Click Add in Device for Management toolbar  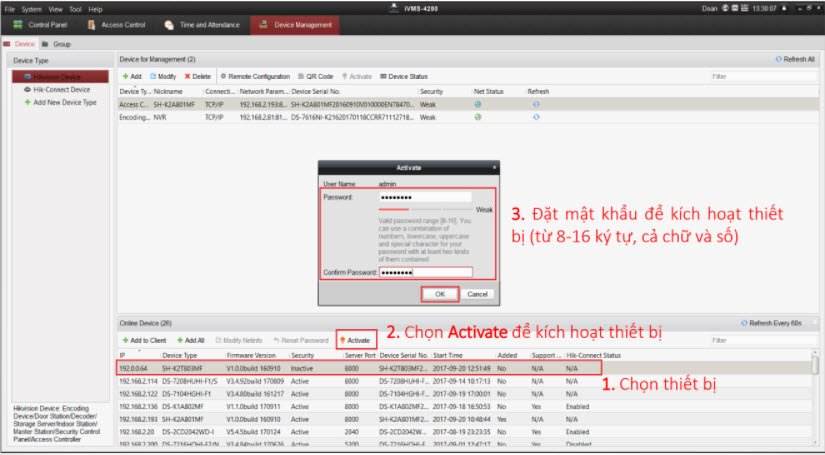[x=132, y=77]
